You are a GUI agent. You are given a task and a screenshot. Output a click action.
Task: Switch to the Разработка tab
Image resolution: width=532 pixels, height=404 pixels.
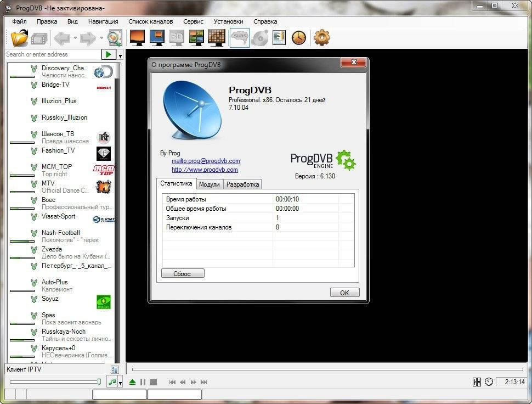[242, 184]
